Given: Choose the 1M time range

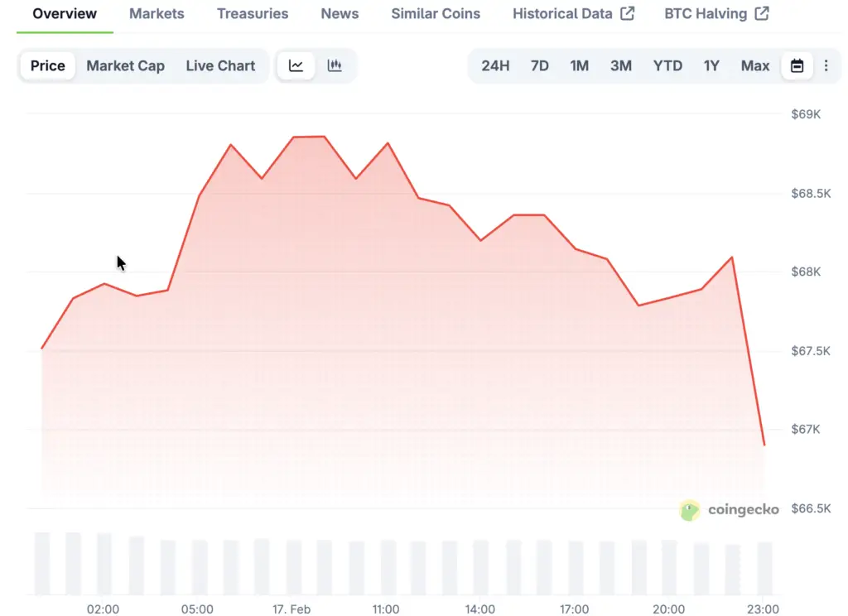Looking at the screenshot, I should [579, 66].
